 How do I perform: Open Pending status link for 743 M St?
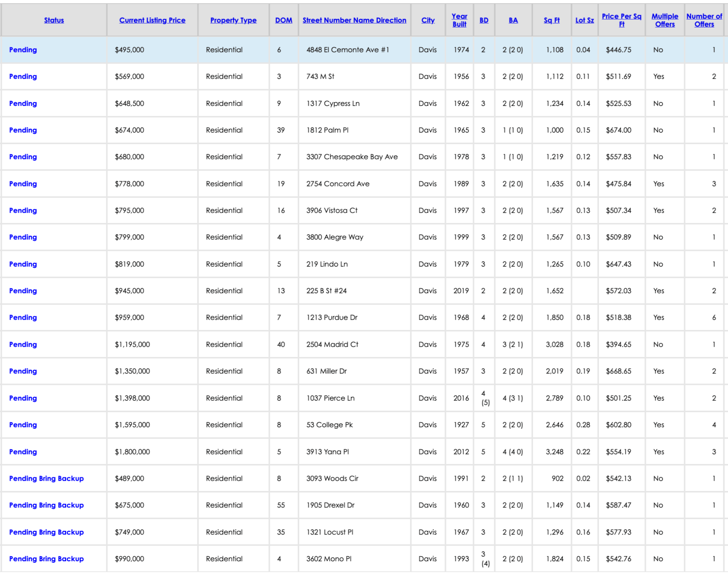click(23, 76)
